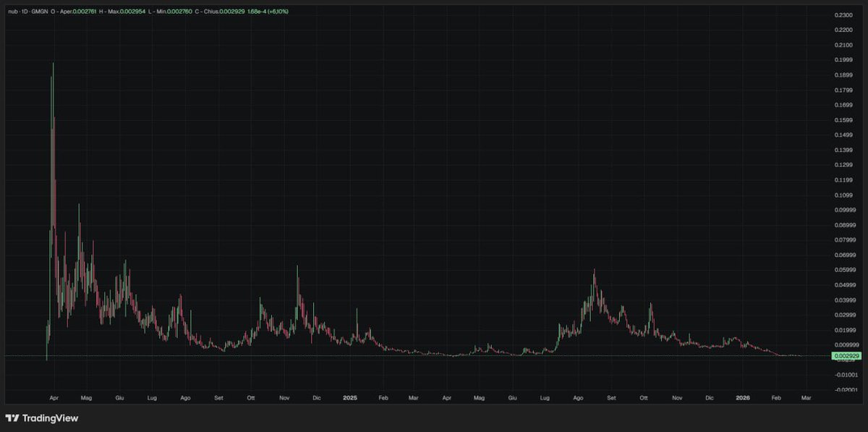The image size is (868, 432).
Task: Click the 0.1299 price axis label
Action: click(843, 165)
